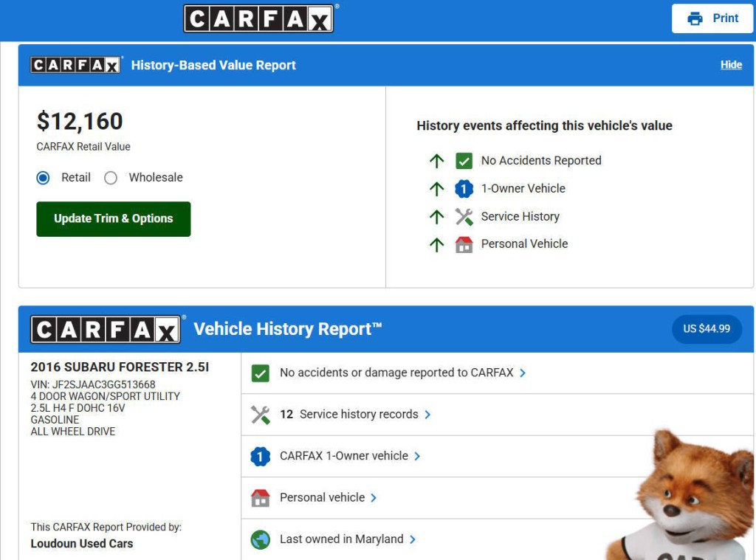Expand No accidents or damage reported chevron
The height and width of the screenshot is (560, 756).
pyautogui.click(x=523, y=373)
